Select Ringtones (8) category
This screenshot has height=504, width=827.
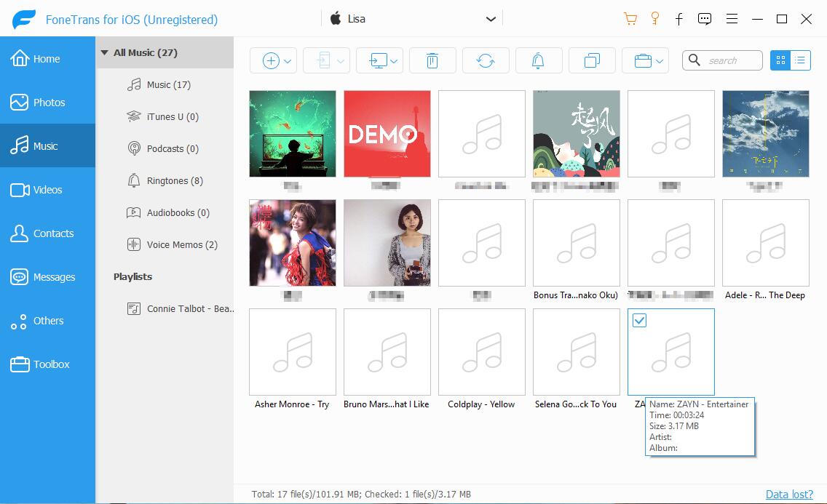pos(165,181)
